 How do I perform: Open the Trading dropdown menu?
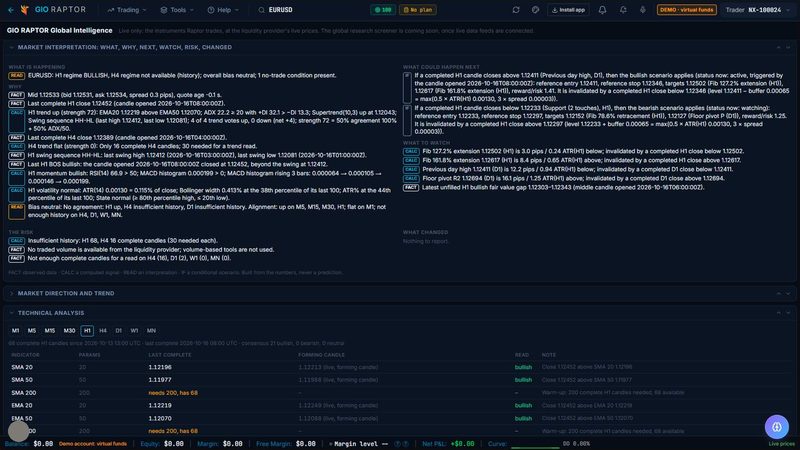127,10
